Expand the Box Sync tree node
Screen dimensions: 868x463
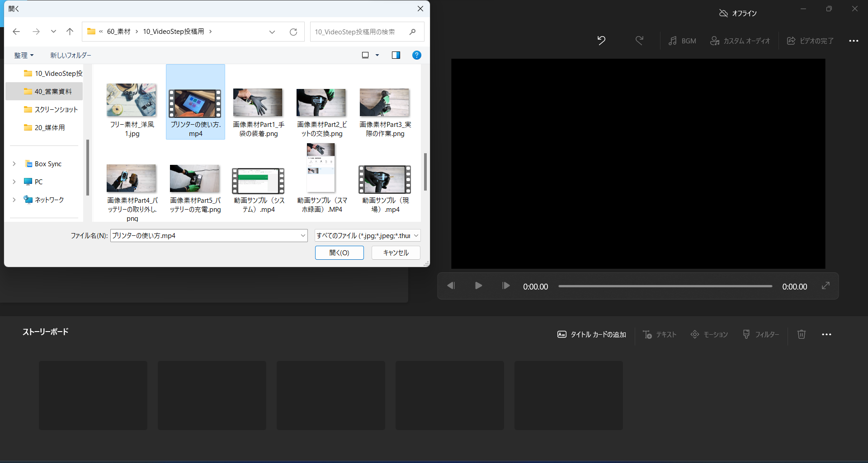point(14,164)
